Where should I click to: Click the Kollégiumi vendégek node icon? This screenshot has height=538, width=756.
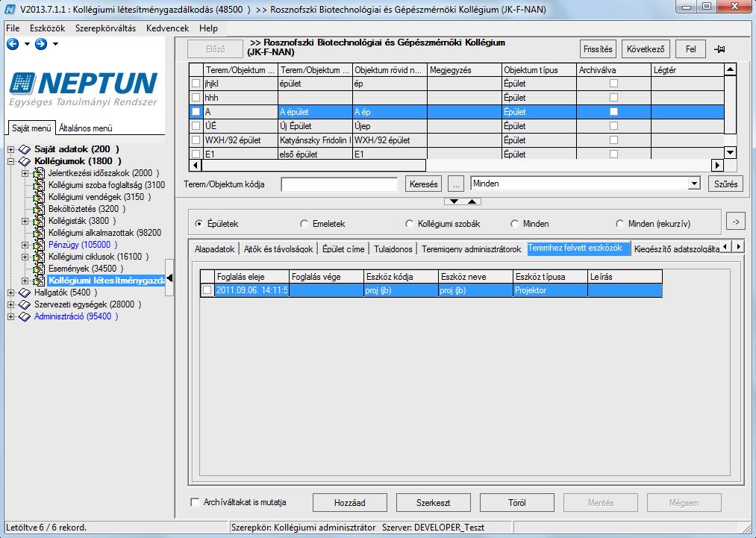click(39, 197)
